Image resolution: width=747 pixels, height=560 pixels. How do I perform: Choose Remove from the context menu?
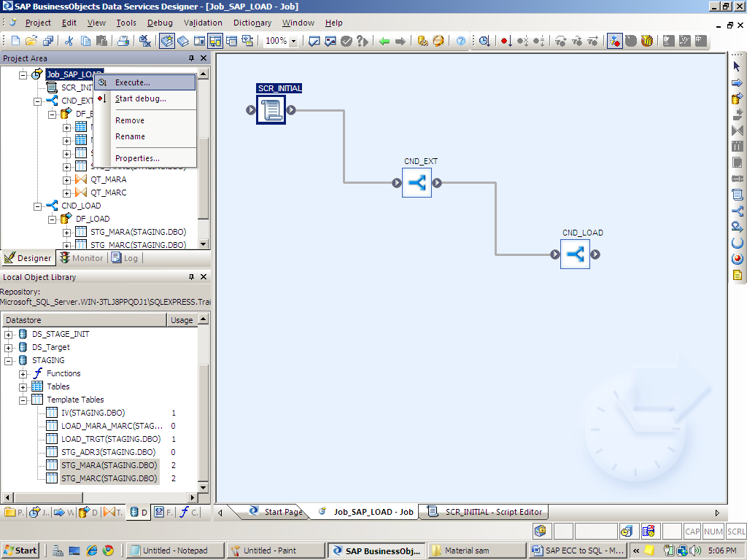[x=145, y=120]
